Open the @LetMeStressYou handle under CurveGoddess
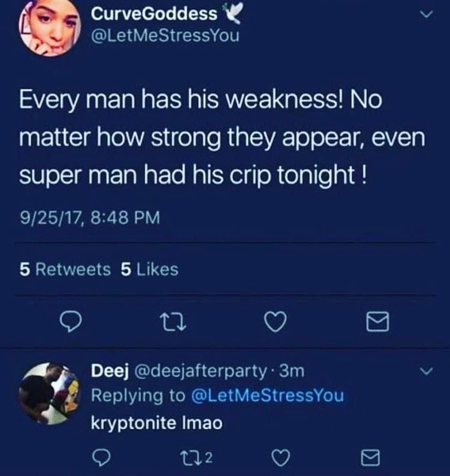 pyautogui.click(x=165, y=36)
